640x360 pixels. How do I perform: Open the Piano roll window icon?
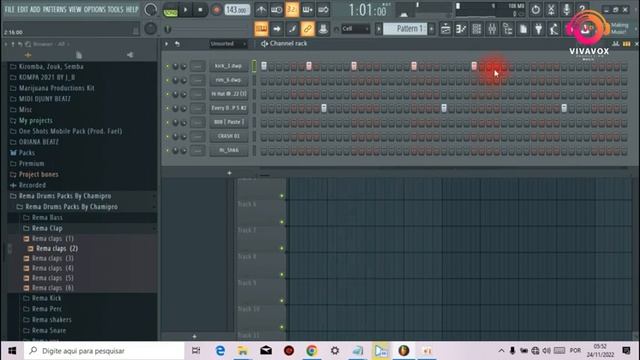point(461,29)
